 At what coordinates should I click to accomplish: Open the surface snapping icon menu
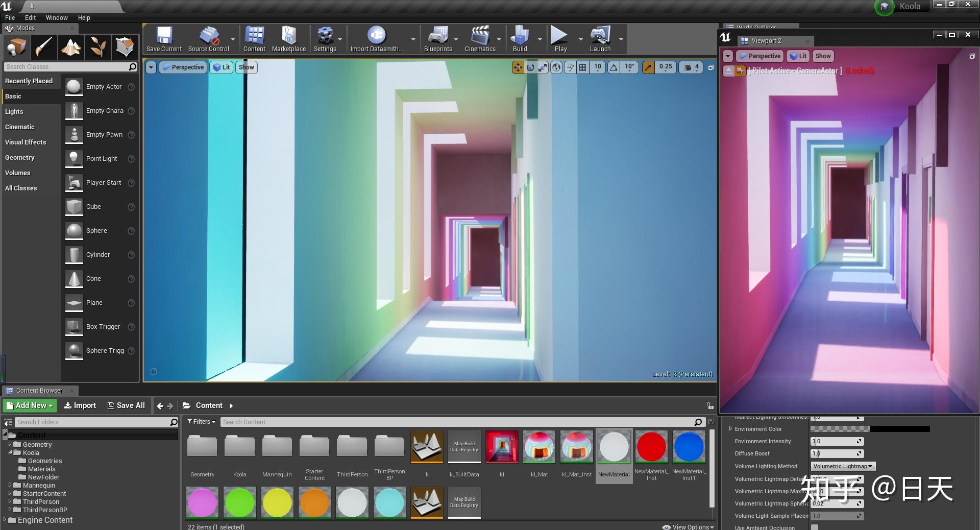point(570,67)
